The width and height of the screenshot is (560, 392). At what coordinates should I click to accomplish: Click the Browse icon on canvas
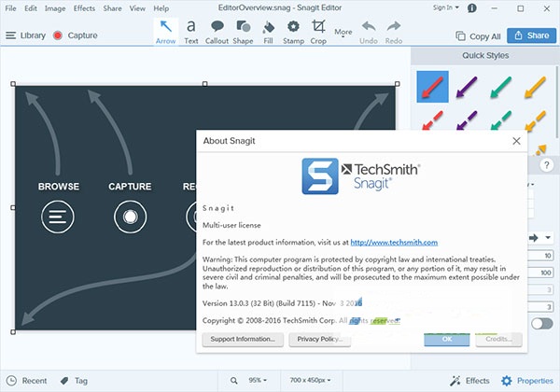point(58,217)
